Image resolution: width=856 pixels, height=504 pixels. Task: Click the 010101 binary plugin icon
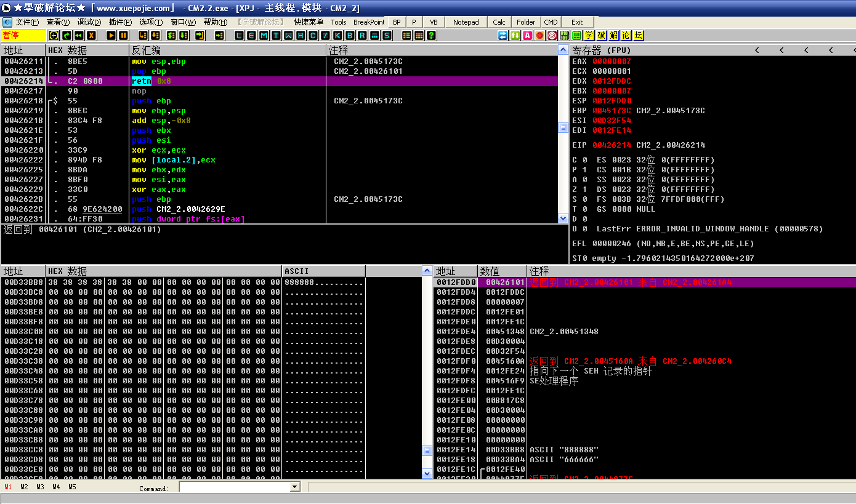point(565,36)
